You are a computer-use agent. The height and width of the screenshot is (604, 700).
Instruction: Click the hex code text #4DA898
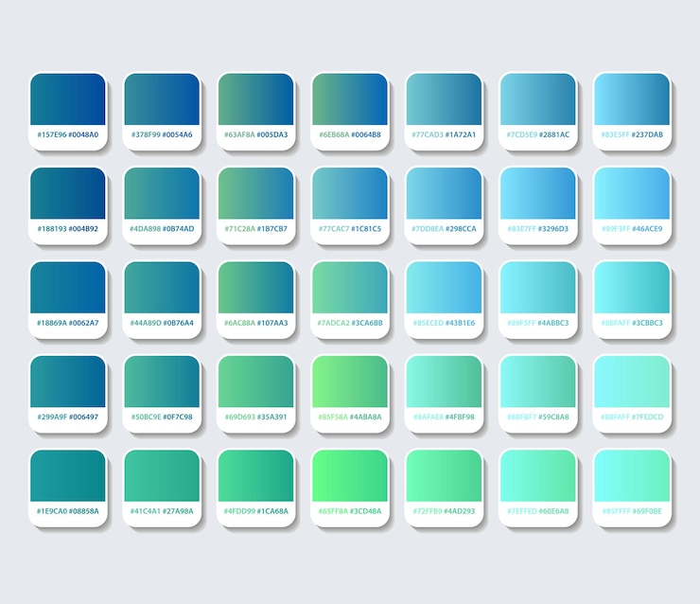[x=146, y=229]
